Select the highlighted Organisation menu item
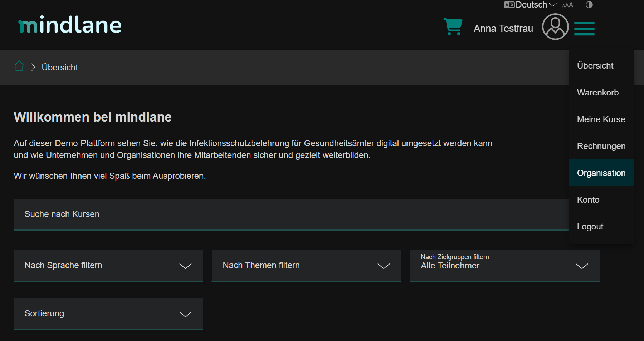This screenshot has height=341, width=644. coord(601,173)
